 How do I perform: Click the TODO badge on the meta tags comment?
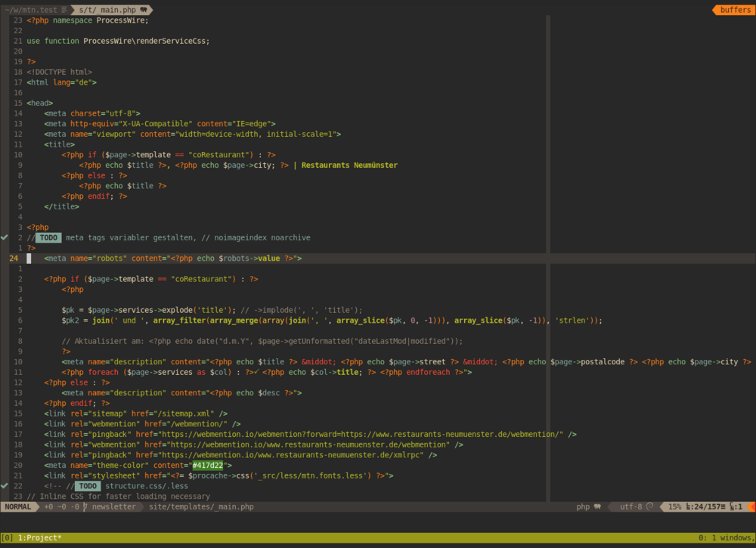48,237
